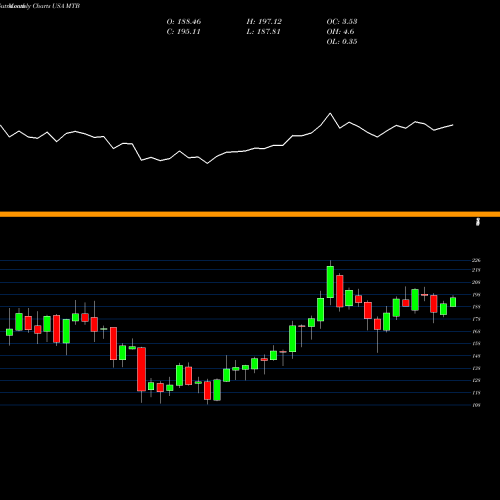The height and width of the screenshot is (500, 500).
Task: Click the 188 price axis label
Action: click(x=476, y=307)
